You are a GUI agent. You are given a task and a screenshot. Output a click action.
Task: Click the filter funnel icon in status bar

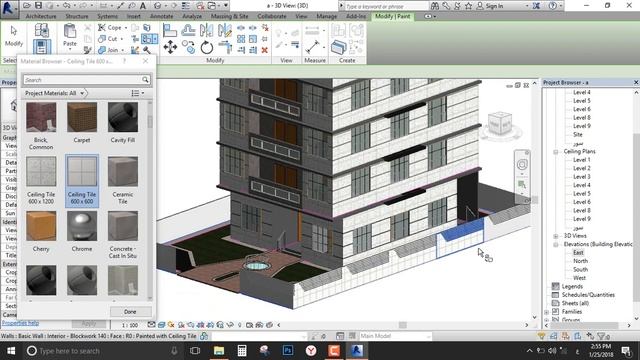(x=602, y=336)
